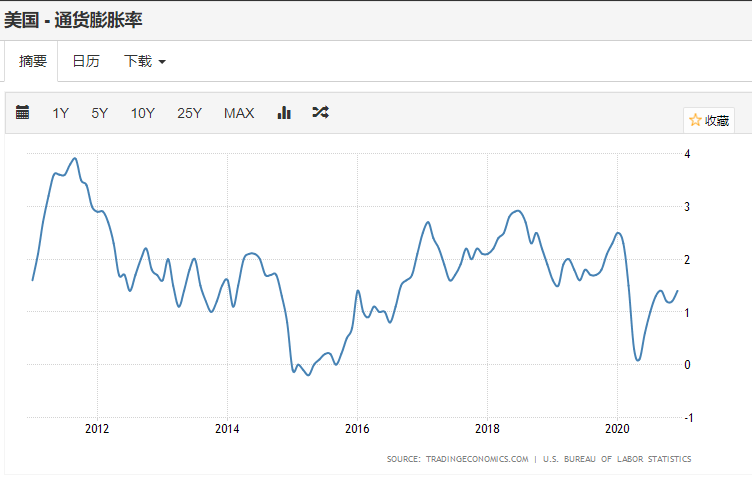Select the 1Y time range
This screenshot has width=752, height=495.
point(60,113)
